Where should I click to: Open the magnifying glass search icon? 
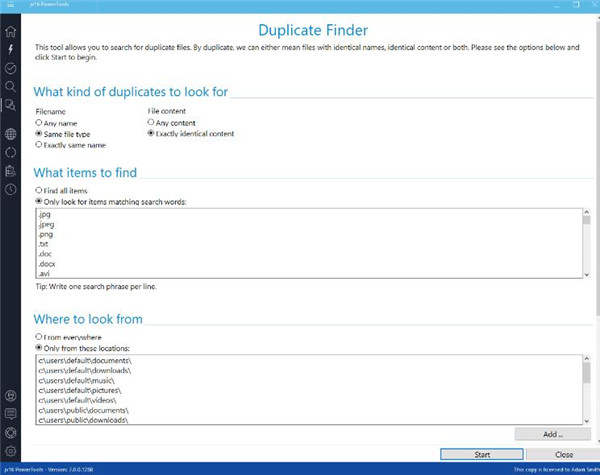click(x=10, y=87)
